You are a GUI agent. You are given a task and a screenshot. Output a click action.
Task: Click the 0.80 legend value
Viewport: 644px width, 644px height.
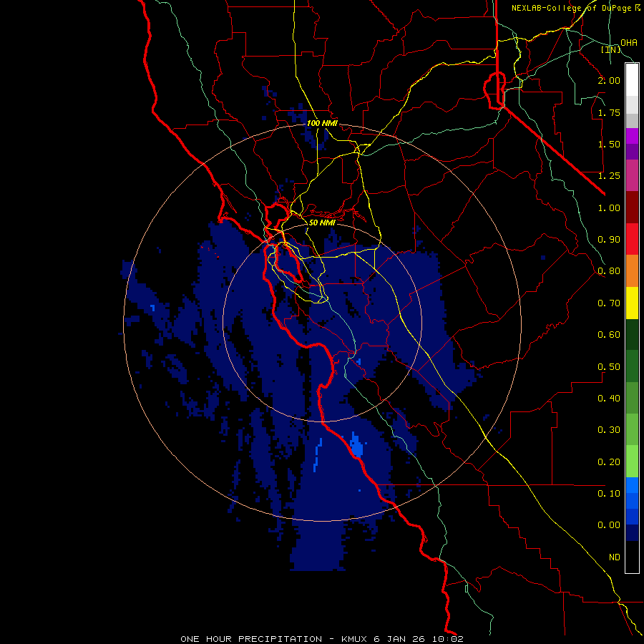click(x=609, y=271)
